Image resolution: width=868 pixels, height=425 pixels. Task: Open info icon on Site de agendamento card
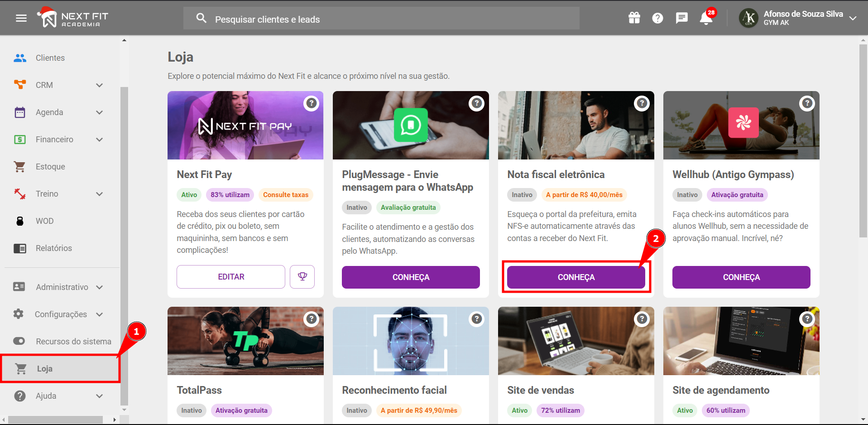point(807,319)
